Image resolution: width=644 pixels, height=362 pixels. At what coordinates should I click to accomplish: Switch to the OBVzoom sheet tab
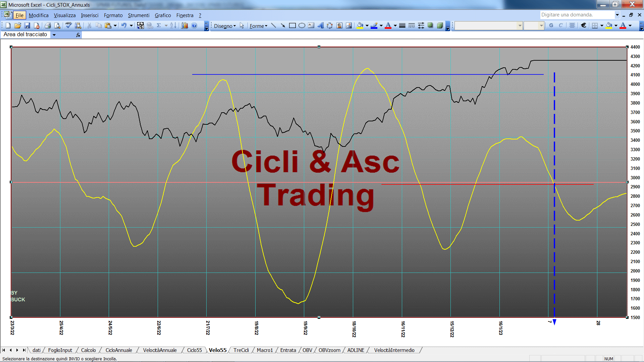point(329,350)
